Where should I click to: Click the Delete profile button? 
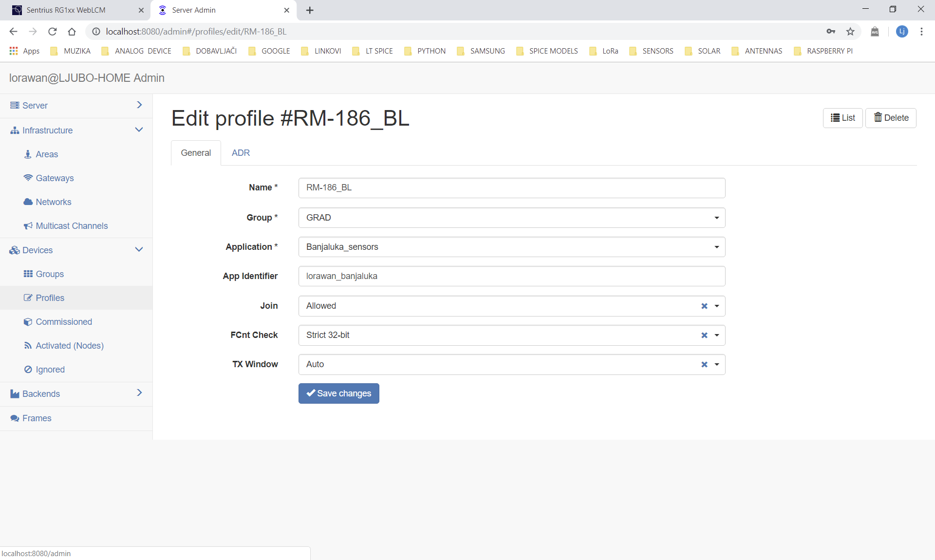click(891, 118)
